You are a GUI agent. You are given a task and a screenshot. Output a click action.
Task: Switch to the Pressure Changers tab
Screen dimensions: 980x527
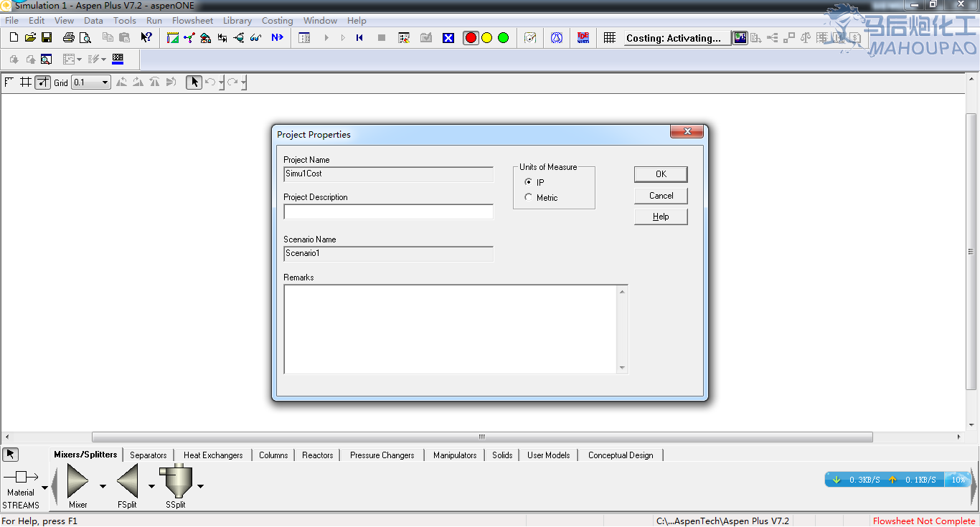click(x=382, y=455)
